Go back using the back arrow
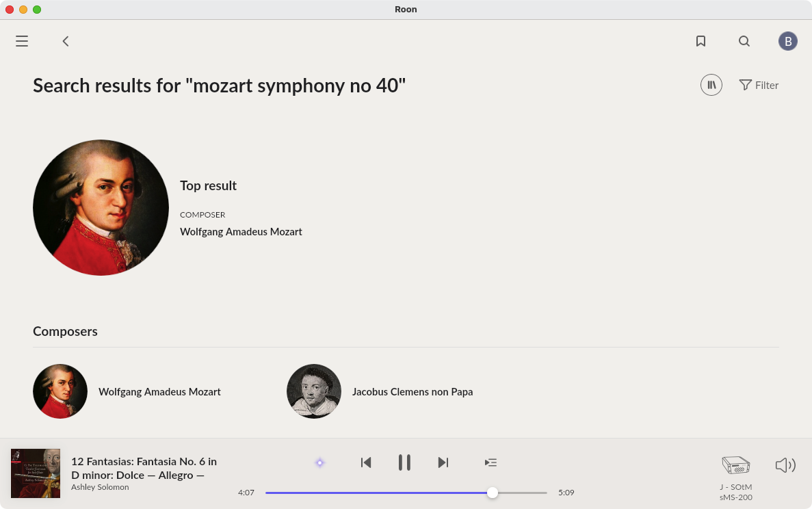Image resolution: width=812 pixels, height=509 pixels. point(66,41)
